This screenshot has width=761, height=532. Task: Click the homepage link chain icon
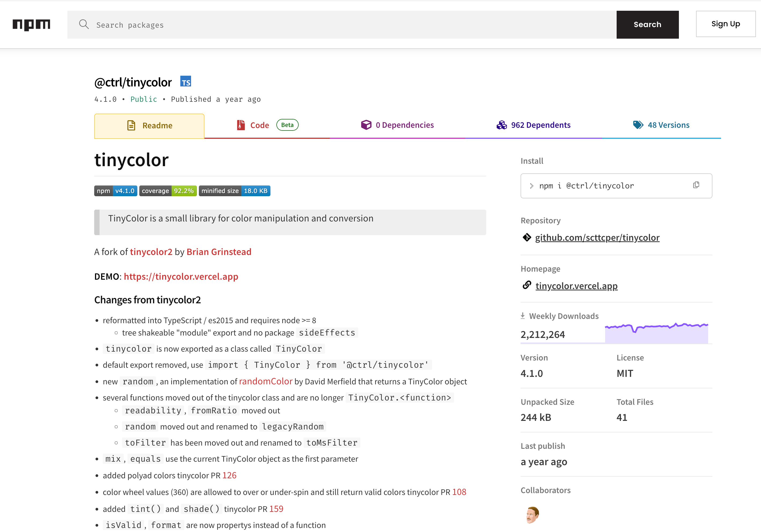pyautogui.click(x=527, y=285)
